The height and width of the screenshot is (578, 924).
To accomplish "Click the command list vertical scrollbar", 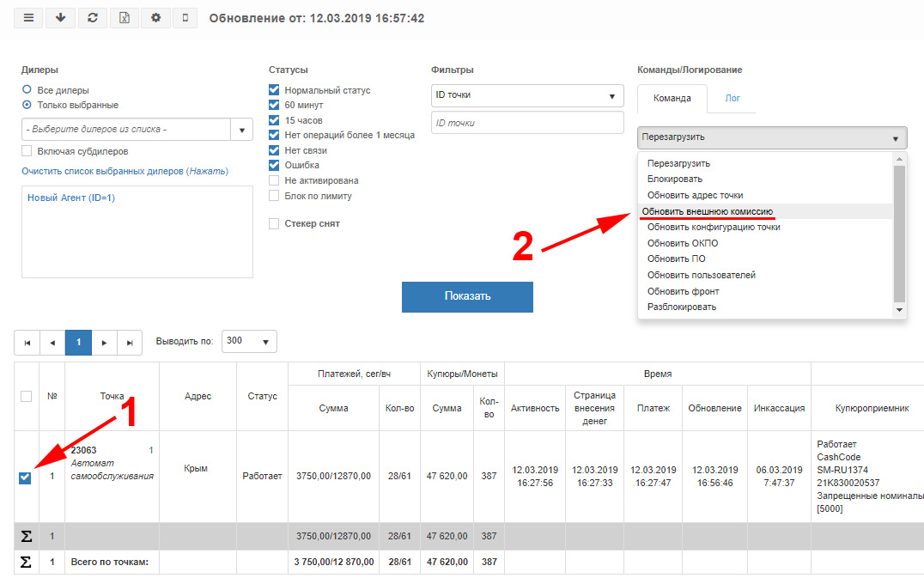I will pyautogui.click(x=899, y=234).
